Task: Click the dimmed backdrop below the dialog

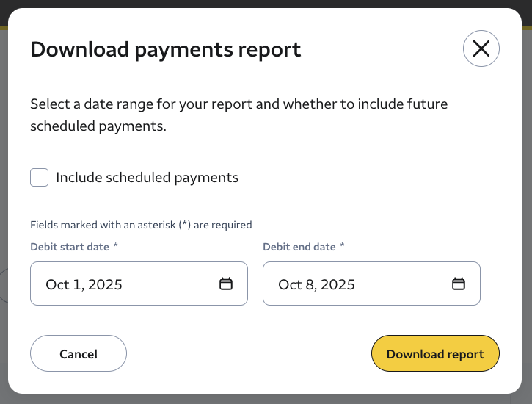Action: (x=266, y=399)
